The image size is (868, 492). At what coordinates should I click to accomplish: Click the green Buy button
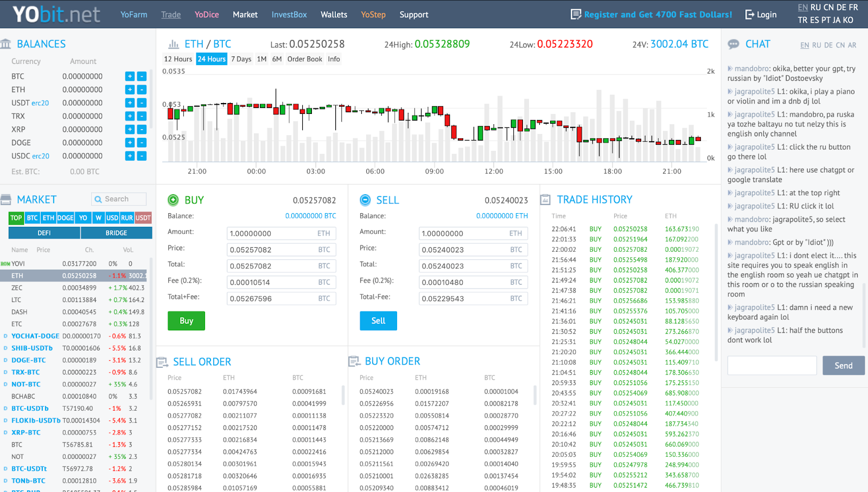(x=186, y=321)
